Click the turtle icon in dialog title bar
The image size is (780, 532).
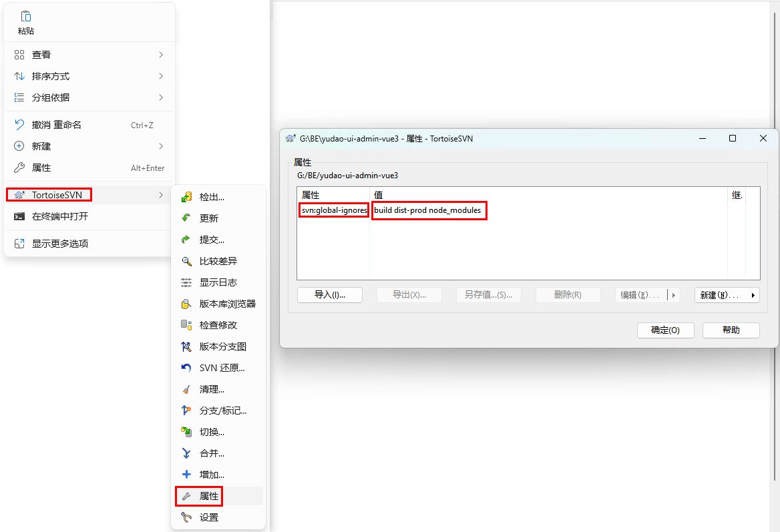click(290, 138)
